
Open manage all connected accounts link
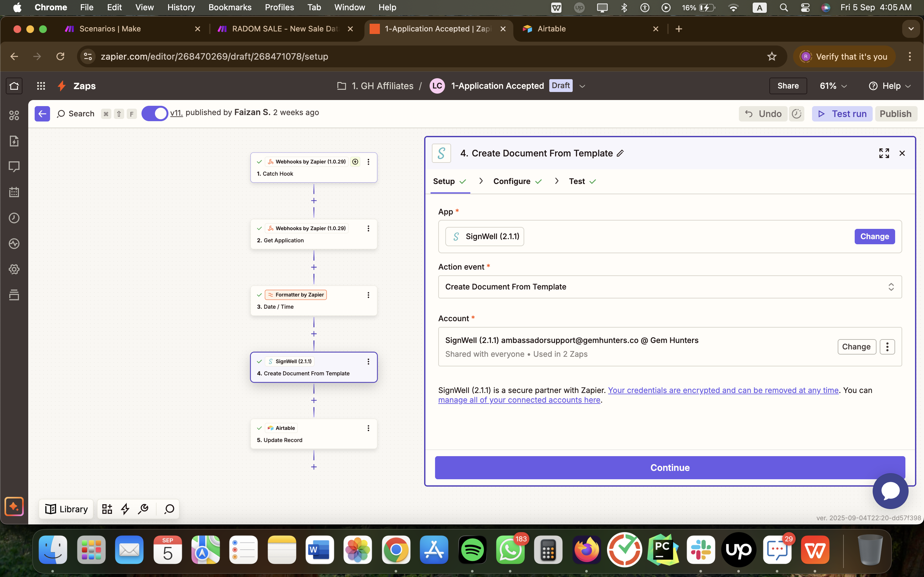coord(519,399)
